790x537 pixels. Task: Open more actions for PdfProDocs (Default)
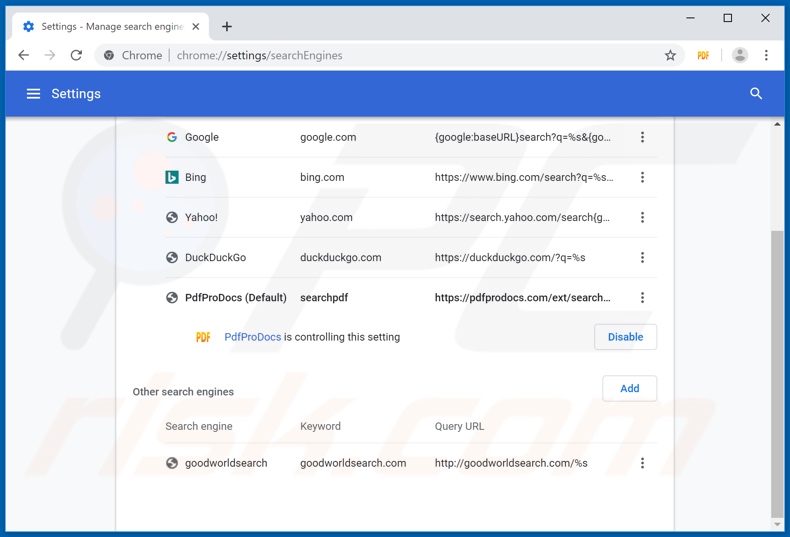click(x=642, y=298)
